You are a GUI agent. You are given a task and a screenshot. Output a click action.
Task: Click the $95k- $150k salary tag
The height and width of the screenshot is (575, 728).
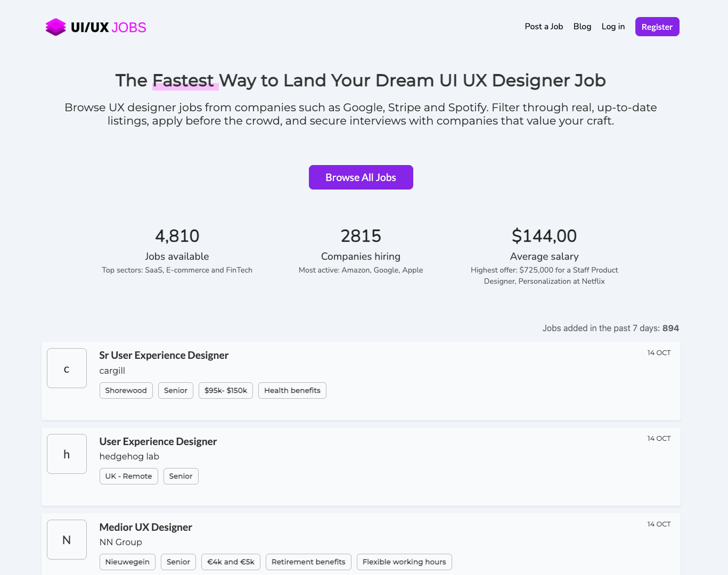(225, 390)
